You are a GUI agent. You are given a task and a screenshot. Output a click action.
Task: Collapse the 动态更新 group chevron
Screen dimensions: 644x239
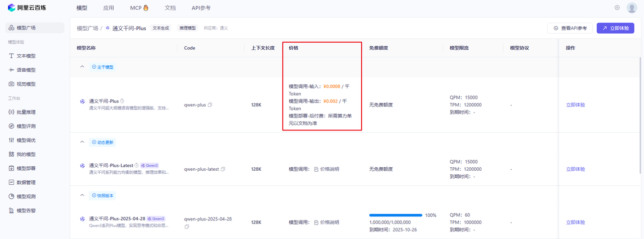tap(82, 142)
